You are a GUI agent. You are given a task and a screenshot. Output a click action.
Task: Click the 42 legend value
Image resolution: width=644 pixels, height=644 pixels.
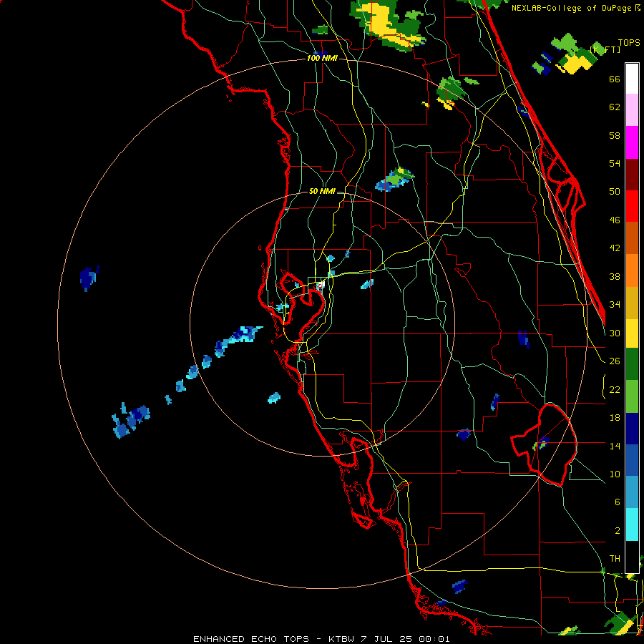pos(615,248)
